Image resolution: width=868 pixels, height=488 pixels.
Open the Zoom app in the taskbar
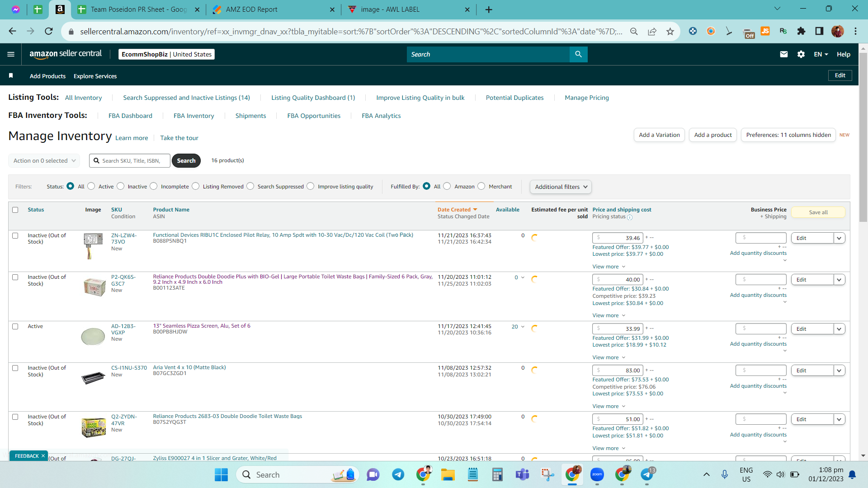tap(597, 474)
